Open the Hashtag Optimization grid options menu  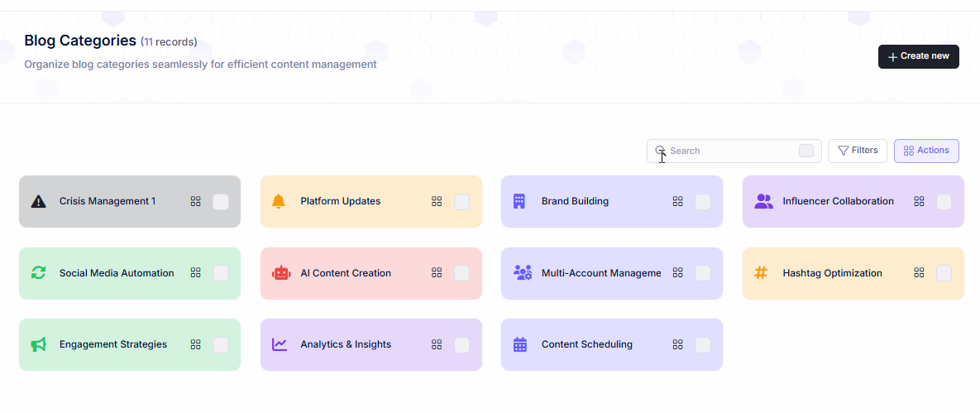(x=919, y=273)
